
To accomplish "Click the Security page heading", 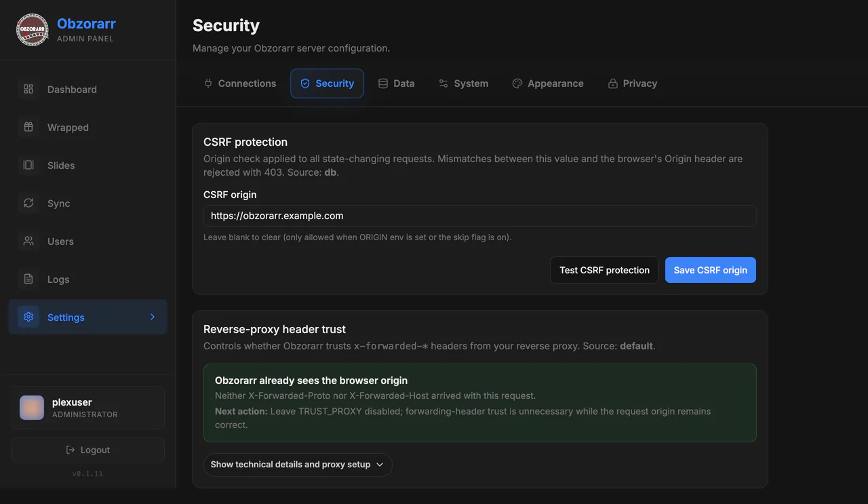I will (226, 25).
